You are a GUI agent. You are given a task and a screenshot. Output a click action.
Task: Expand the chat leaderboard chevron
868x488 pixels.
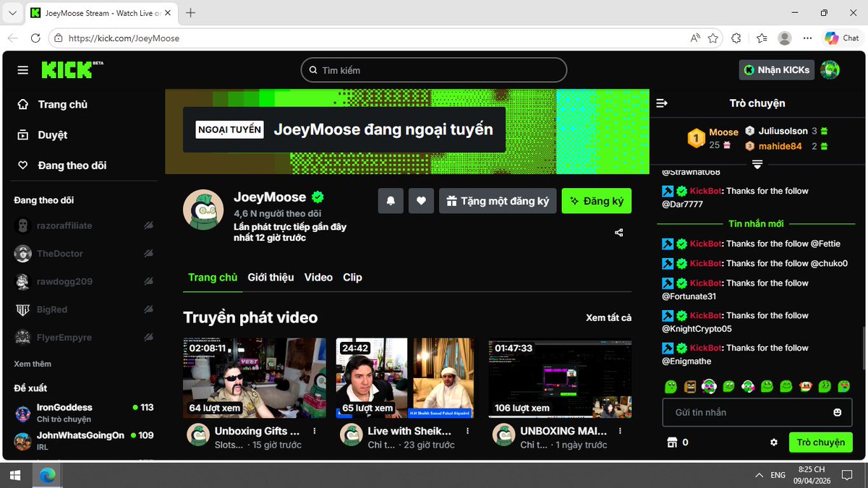click(757, 165)
